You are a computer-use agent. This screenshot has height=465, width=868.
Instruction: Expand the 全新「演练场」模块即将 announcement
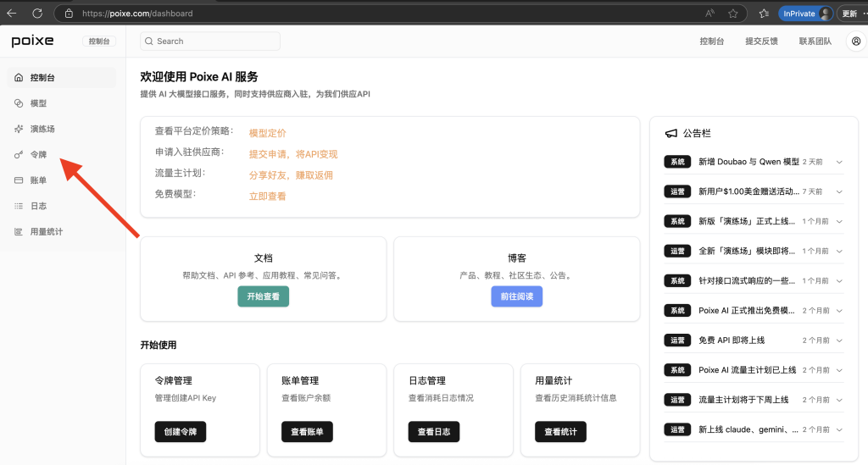[839, 251]
